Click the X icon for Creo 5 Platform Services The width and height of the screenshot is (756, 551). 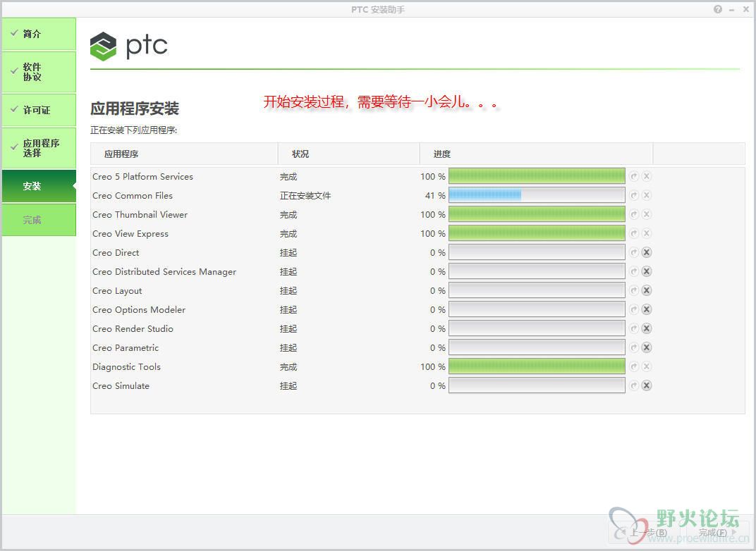tap(647, 176)
